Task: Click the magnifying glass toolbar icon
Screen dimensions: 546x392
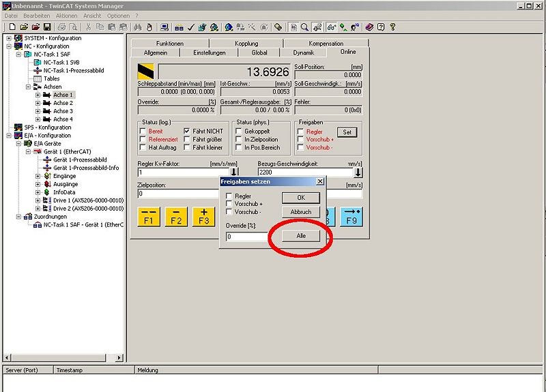Action: [304, 27]
